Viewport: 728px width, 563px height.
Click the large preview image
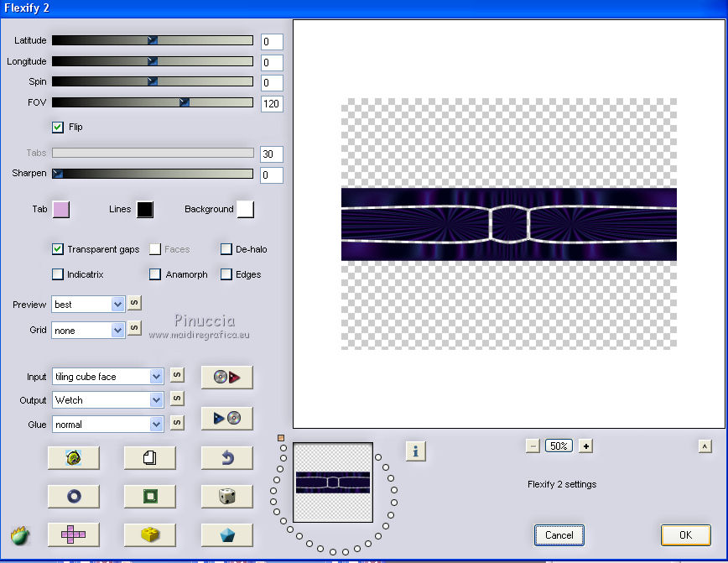tap(509, 224)
